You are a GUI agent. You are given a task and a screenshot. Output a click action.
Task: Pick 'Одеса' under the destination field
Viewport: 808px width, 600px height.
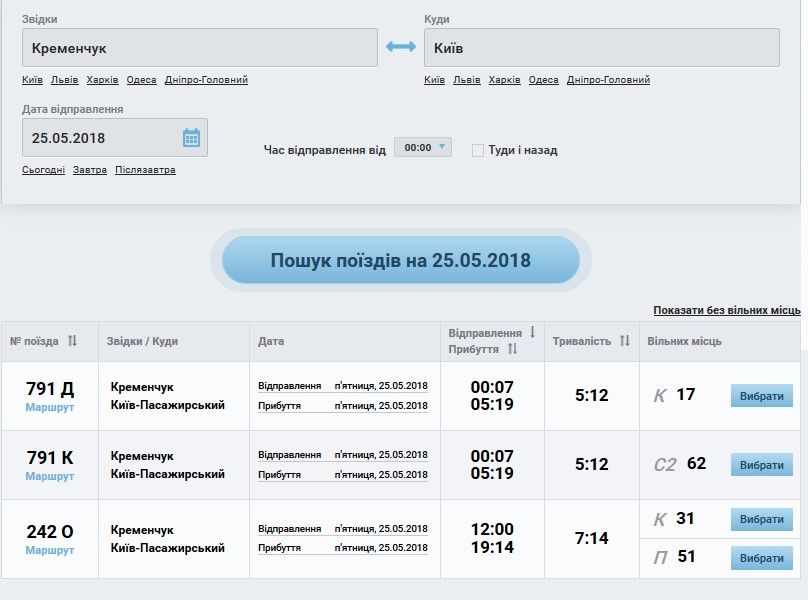543,80
